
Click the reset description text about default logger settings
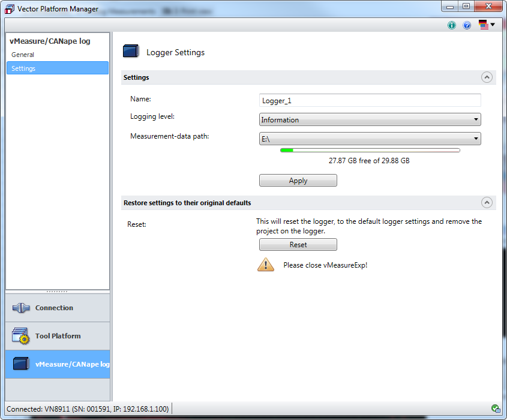click(x=369, y=226)
